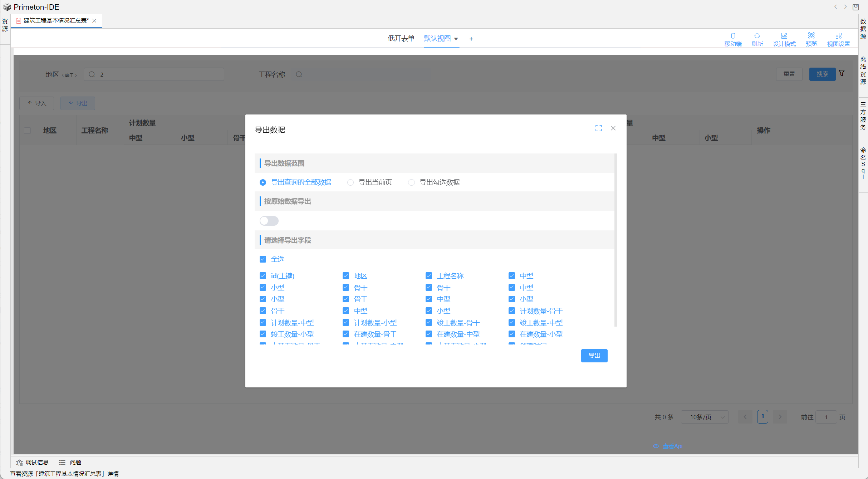Screen dimensions: 868x479
Task: Click the dialog vertical scrollbar
Action: click(x=616, y=240)
